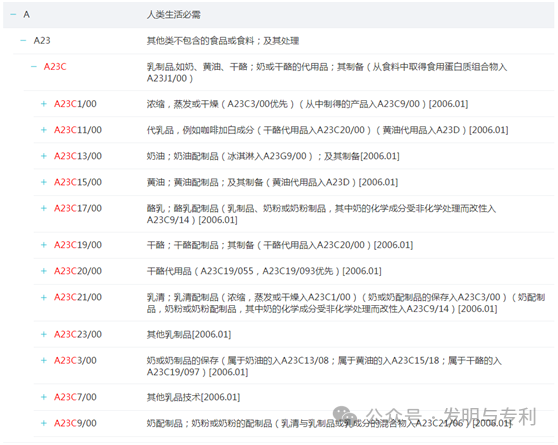Open the red A23C subclass code
Screen dimensions: 558x445
tap(55, 67)
